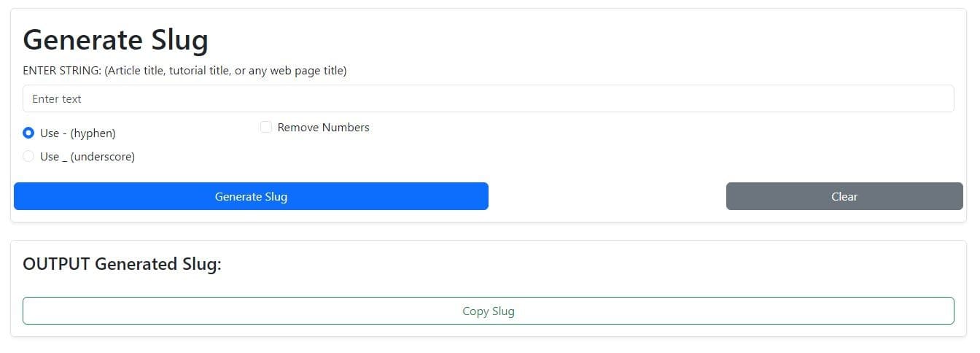Click the ENTER STRING instruction label

184,71
